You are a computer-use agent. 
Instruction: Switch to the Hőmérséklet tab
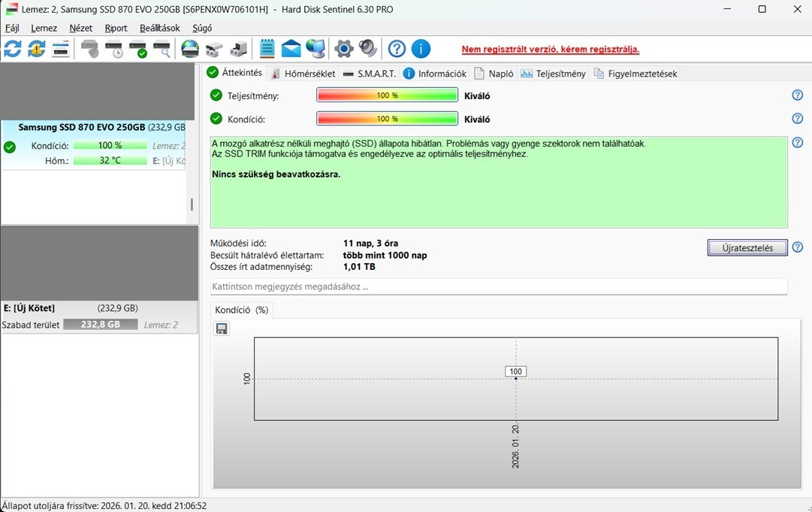303,74
